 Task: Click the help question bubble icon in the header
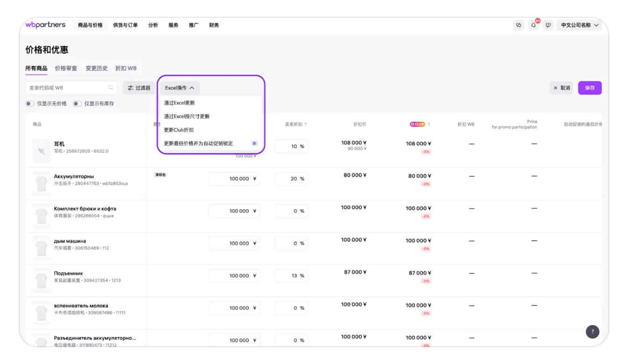click(x=548, y=25)
